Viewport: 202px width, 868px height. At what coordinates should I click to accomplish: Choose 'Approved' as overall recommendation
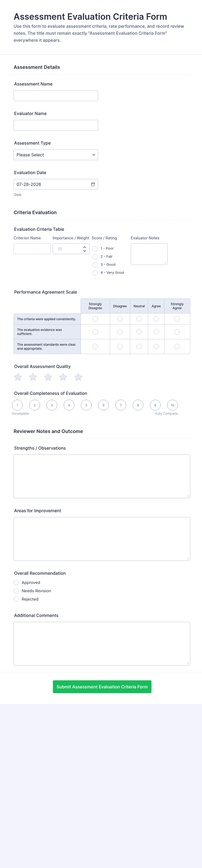click(16, 583)
